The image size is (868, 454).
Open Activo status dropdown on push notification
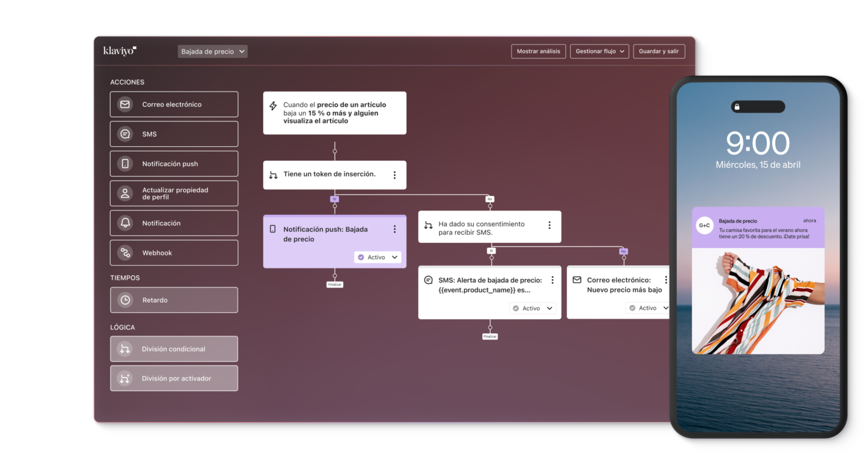pyautogui.click(x=377, y=258)
